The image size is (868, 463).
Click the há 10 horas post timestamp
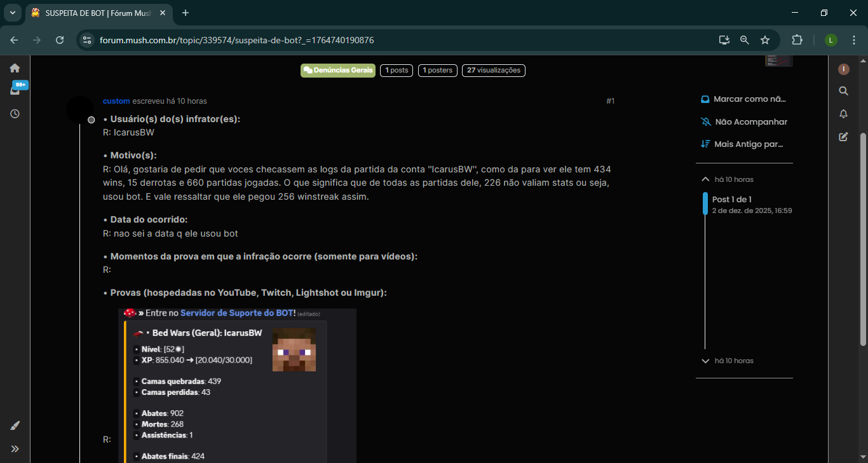pyautogui.click(x=187, y=101)
